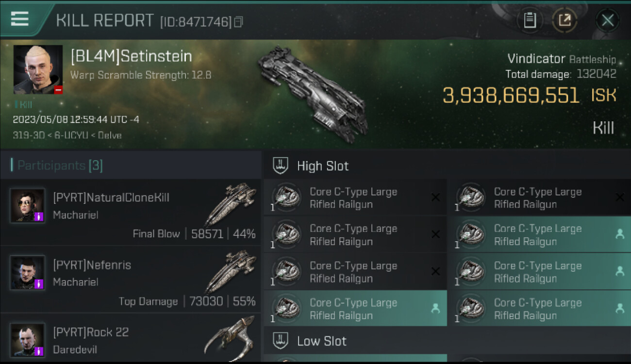The height and width of the screenshot is (364, 631).
Task: Click the [BL4M]Setinstein pilot name
Action: (x=132, y=56)
